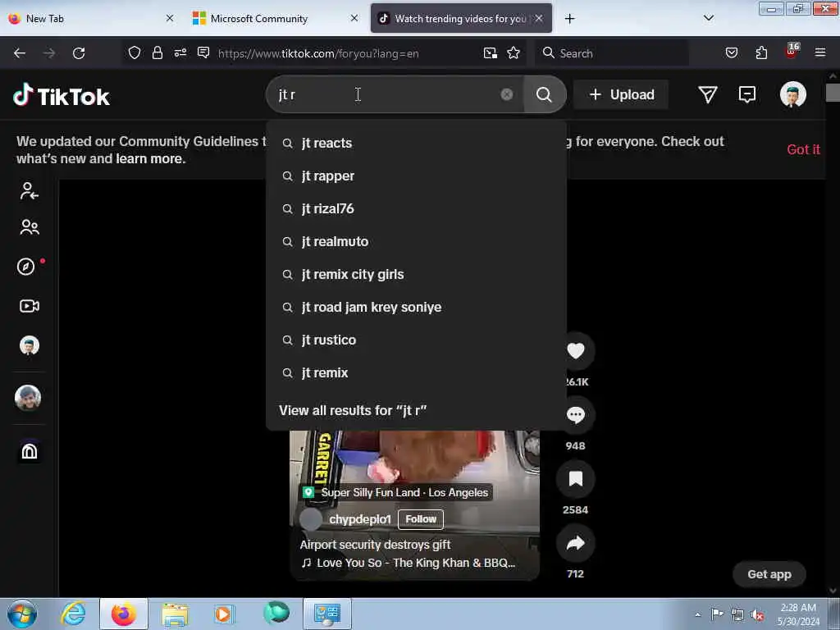Select suggestion "jt reacts"
Viewport: 840px width, 630px height.
coord(416,143)
